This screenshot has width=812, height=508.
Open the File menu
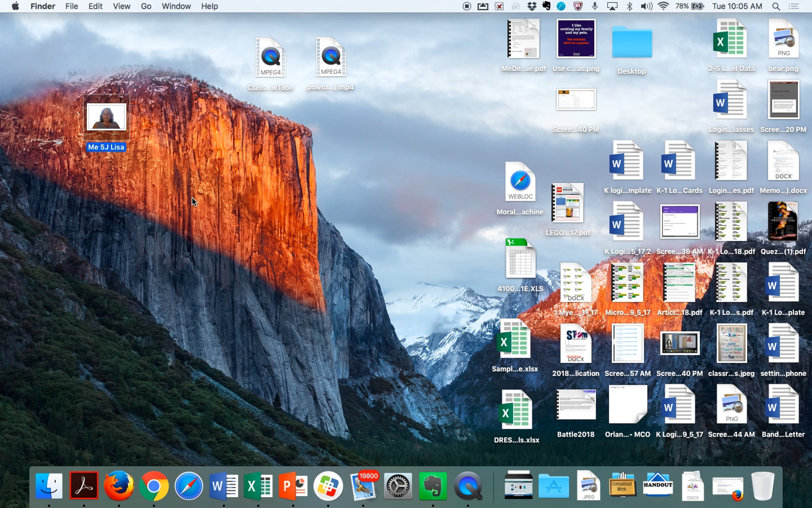tap(72, 6)
